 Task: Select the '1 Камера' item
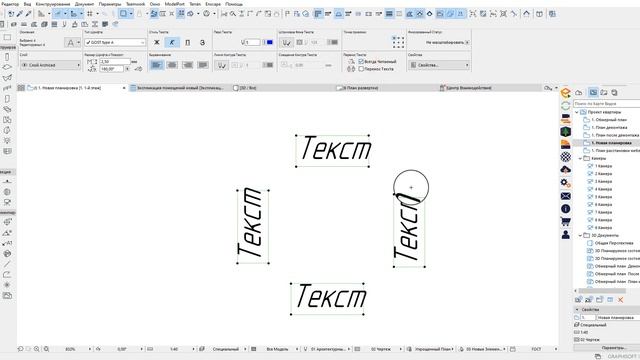[x=603, y=166]
